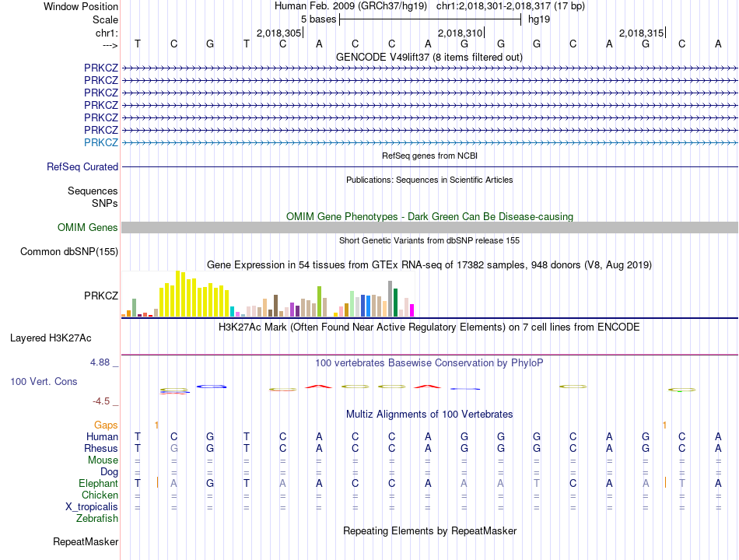Image resolution: width=739 pixels, height=560 pixels.
Task: Click the hg19 label beside the scale bar
Action: [x=539, y=19]
